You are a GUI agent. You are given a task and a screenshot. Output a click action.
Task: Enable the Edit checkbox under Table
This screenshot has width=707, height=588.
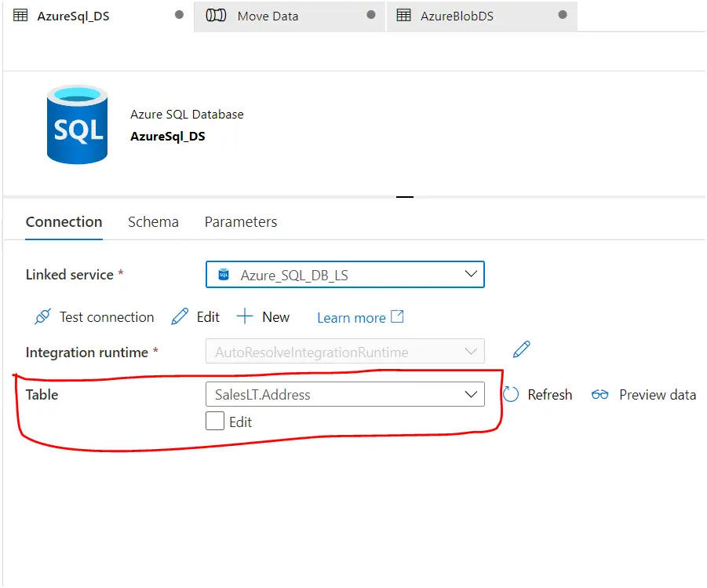pyautogui.click(x=215, y=421)
